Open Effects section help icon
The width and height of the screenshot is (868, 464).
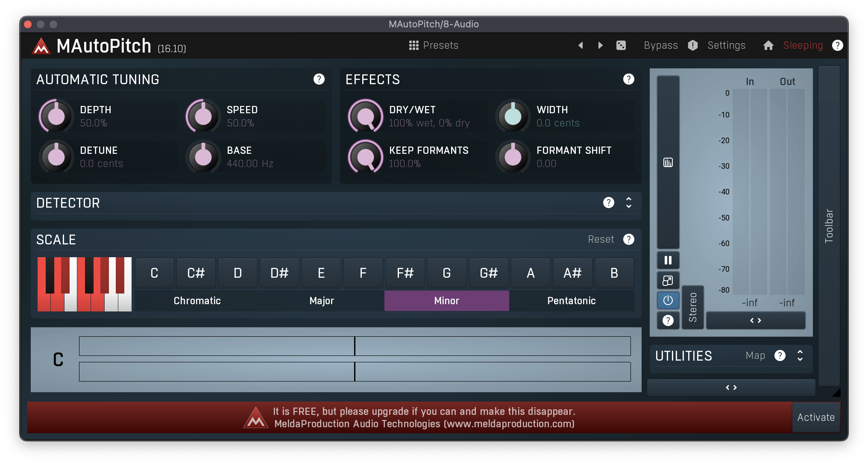629,79
